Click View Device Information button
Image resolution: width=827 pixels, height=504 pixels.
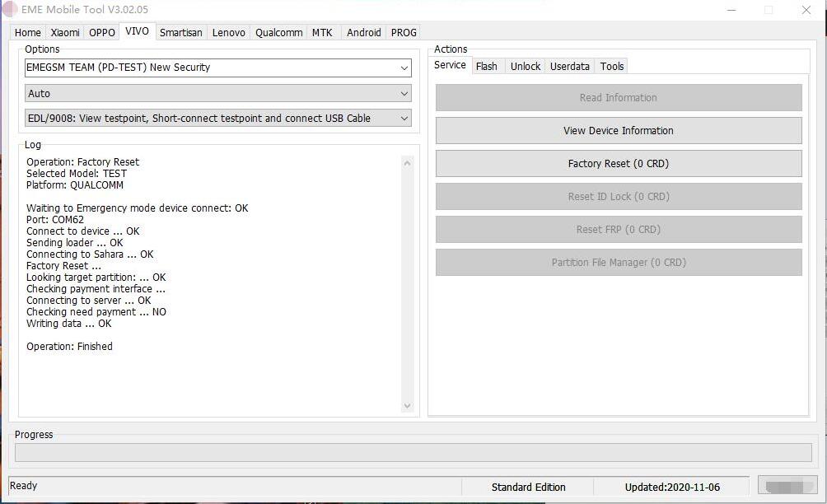click(619, 131)
